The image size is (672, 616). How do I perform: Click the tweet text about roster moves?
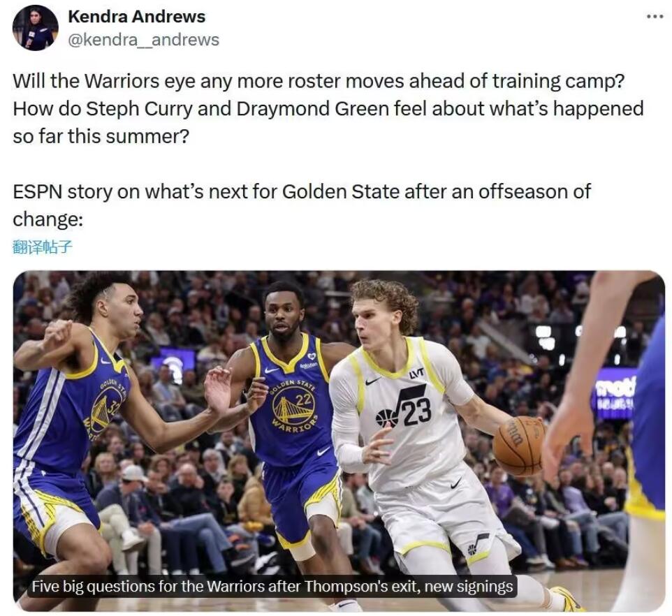[328, 108]
